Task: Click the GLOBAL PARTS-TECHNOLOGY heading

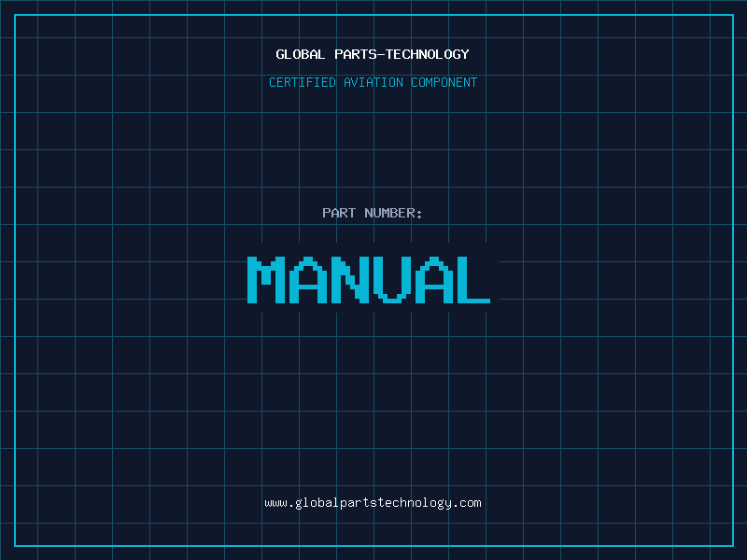Action: click(373, 54)
